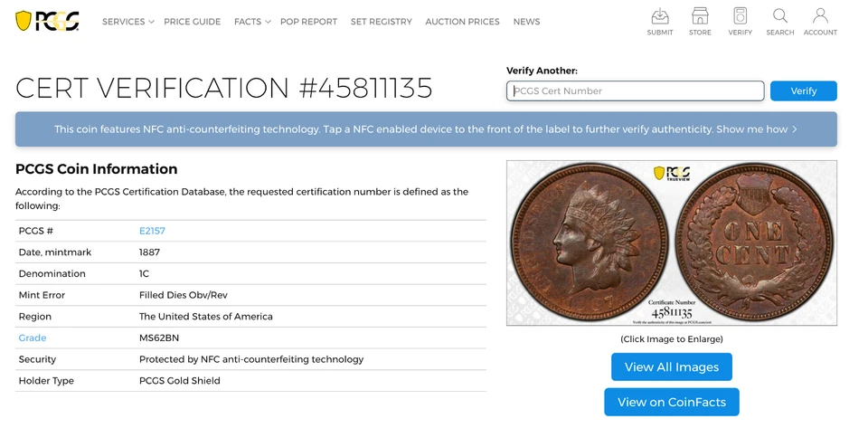Select the PCGS Gold Shield holder text

[x=179, y=381]
